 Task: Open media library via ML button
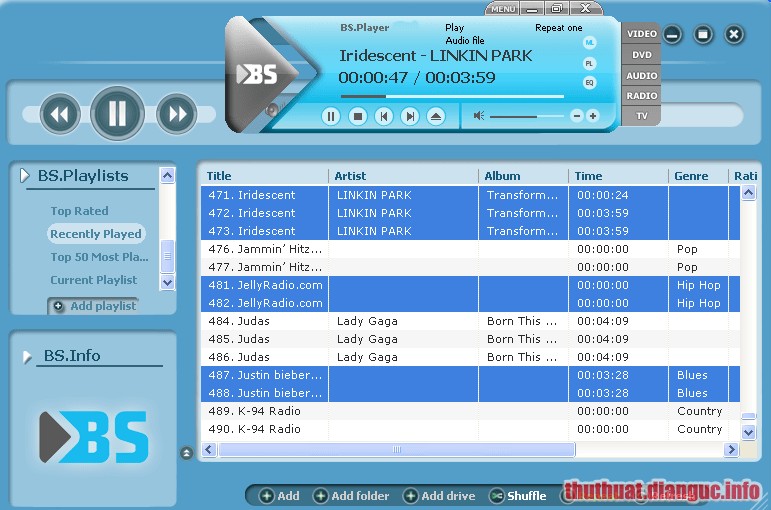tap(589, 43)
